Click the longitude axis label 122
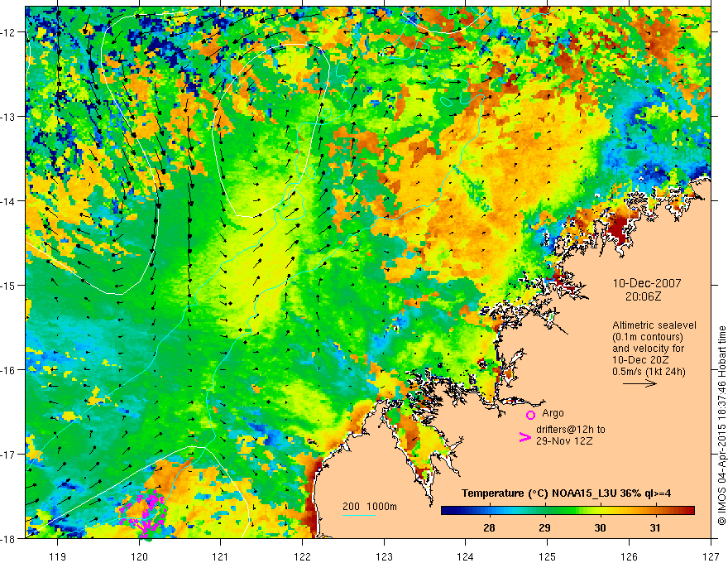This screenshot has height=563, width=728. click(302, 556)
